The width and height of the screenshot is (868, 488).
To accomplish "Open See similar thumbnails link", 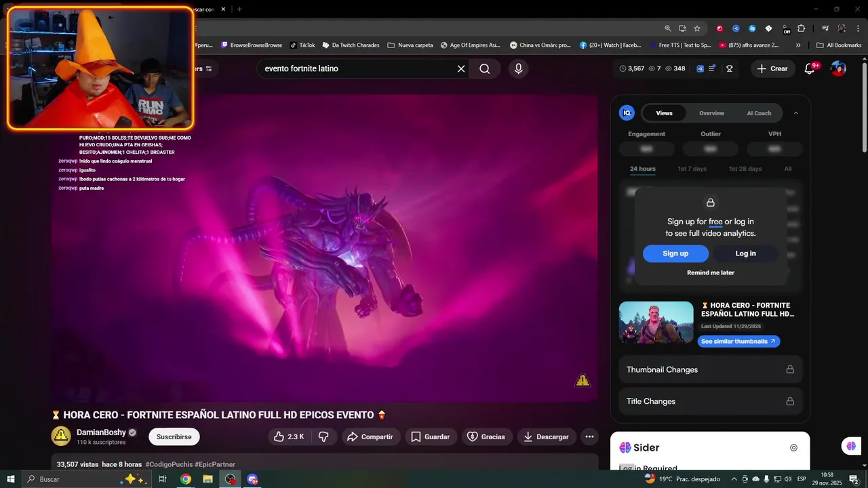I will (738, 342).
